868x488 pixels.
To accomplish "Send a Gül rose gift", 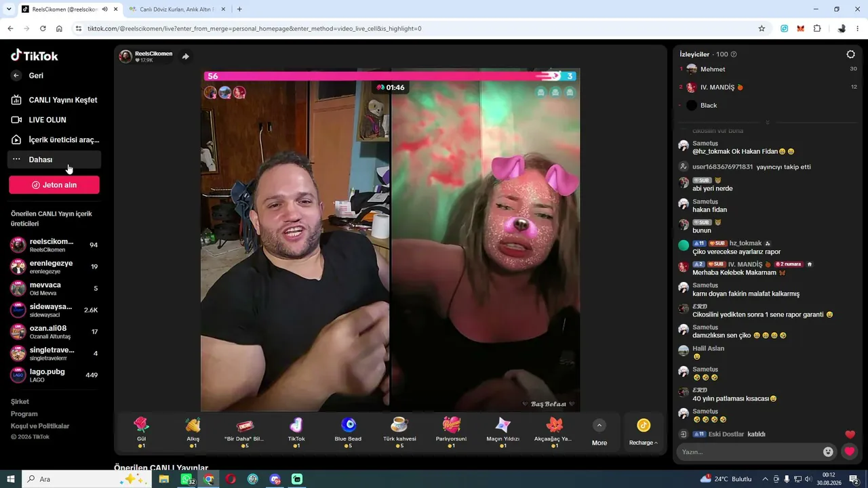I will [141, 432].
